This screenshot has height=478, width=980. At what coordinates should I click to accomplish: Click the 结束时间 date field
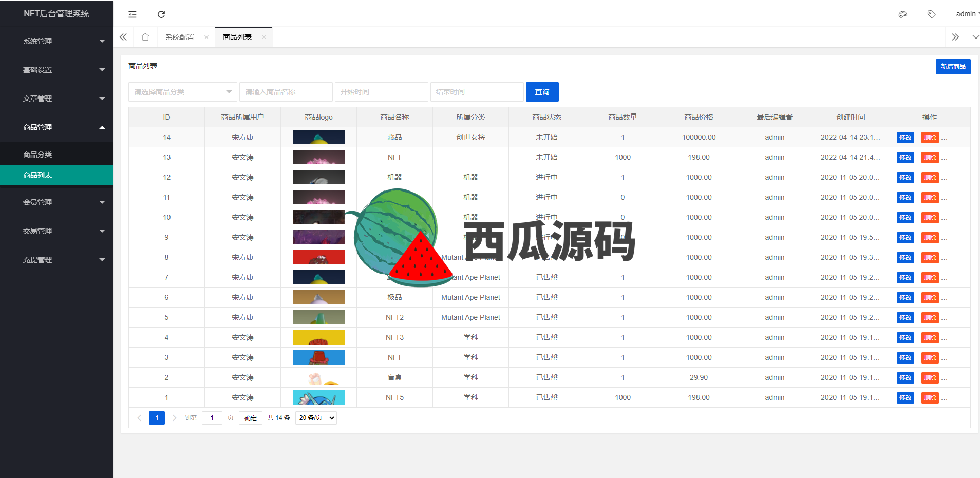[x=477, y=92]
